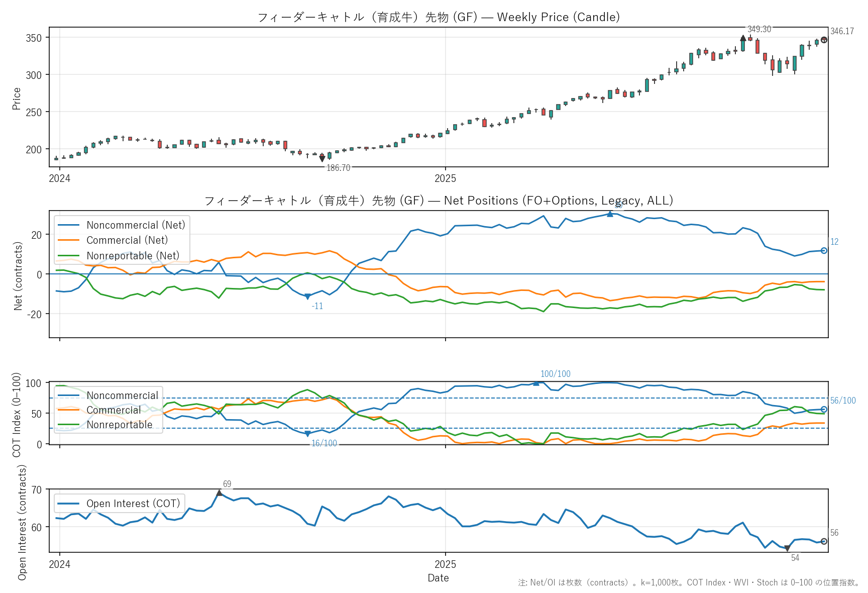Select the Noncommercial net low marker at -11
Screen dimensions: 868x593
pos(307,296)
